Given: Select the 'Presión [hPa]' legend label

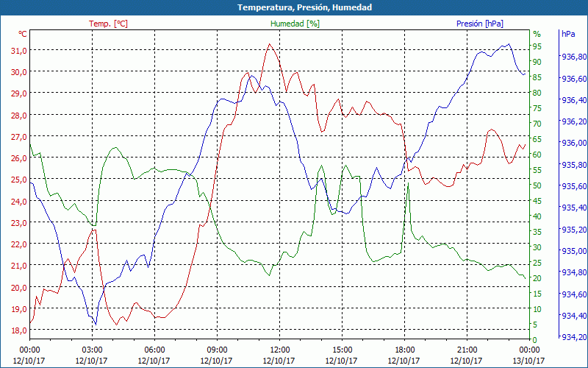Looking at the screenshot, I should 480,24.
